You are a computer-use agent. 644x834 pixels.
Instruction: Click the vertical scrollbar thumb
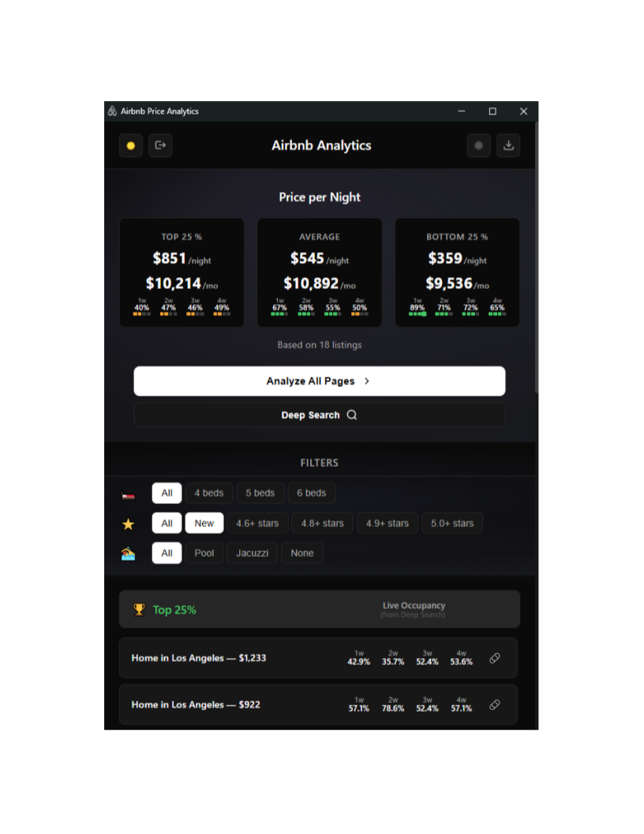pyautogui.click(x=536, y=257)
